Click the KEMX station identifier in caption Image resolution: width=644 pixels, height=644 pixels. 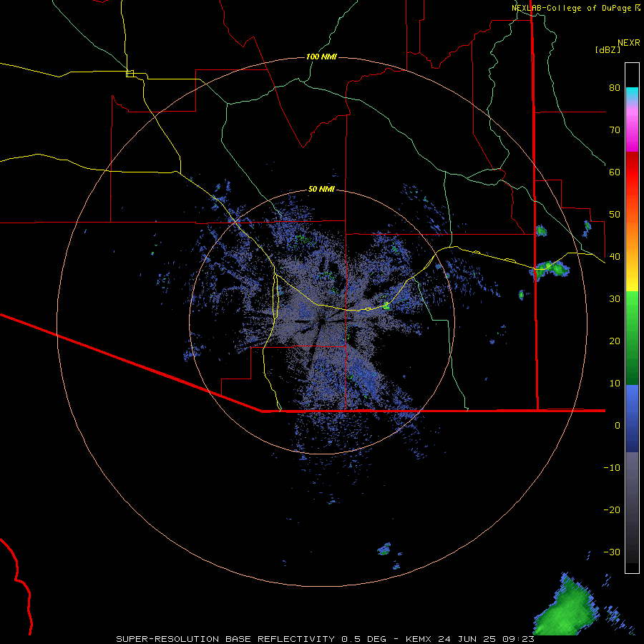[418, 639]
